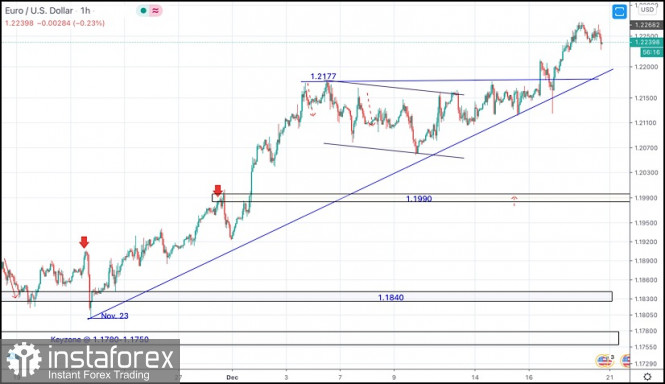Select the current price label 1.22398
Image resolution: width=665 pixels, height=384 pixels.
[647, 42]
